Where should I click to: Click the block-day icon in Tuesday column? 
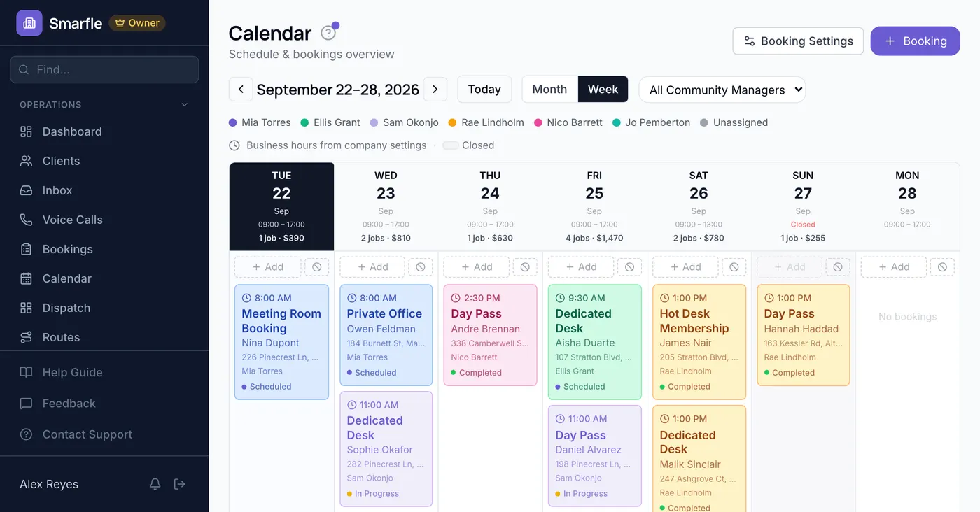point(317,267)
